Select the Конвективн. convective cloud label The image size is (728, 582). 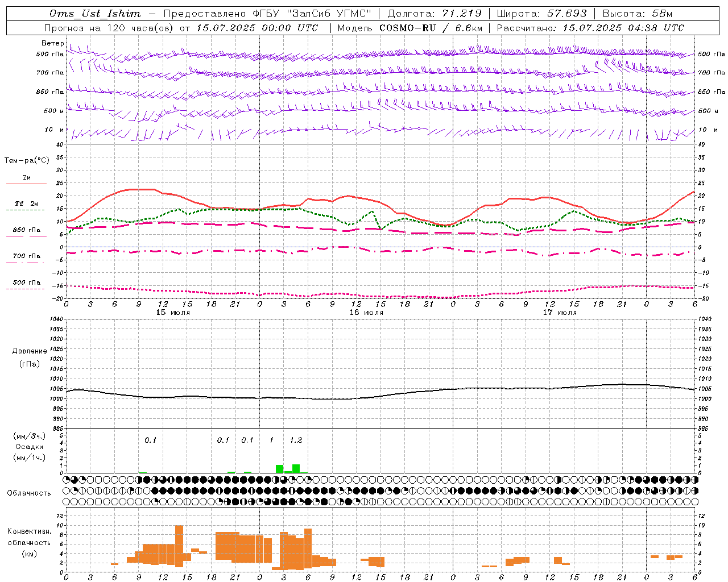[x=30, y=531]
